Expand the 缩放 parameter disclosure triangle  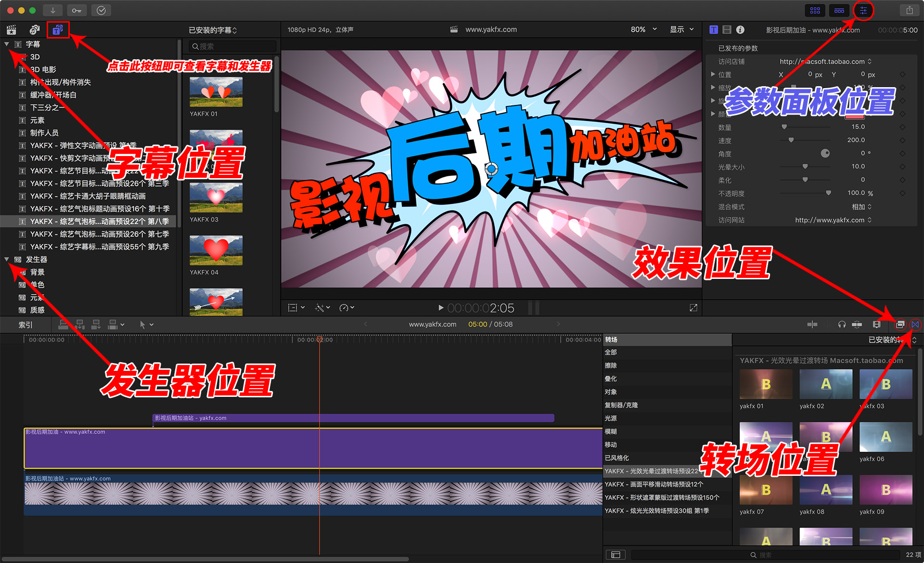click(x=713, y=87)
